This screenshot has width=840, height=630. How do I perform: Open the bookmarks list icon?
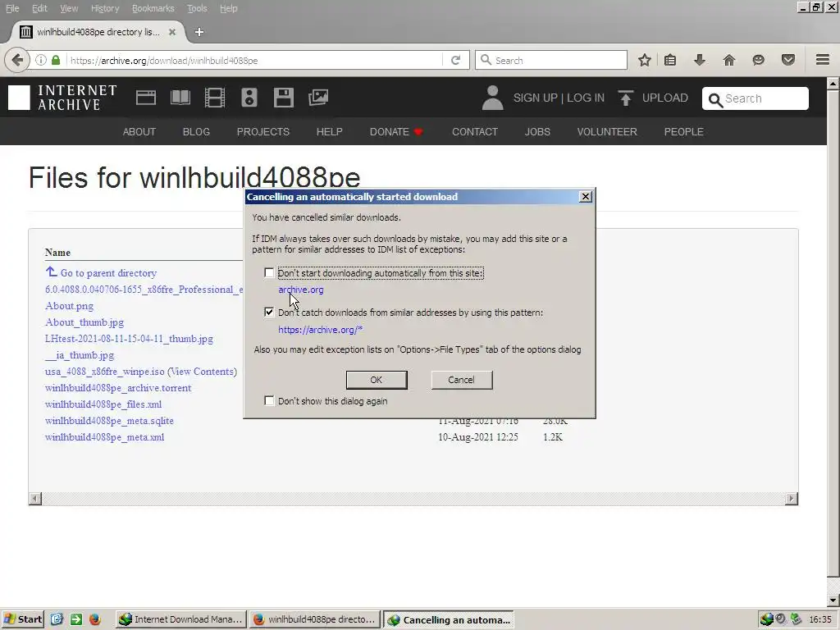(x=670, y=60)
